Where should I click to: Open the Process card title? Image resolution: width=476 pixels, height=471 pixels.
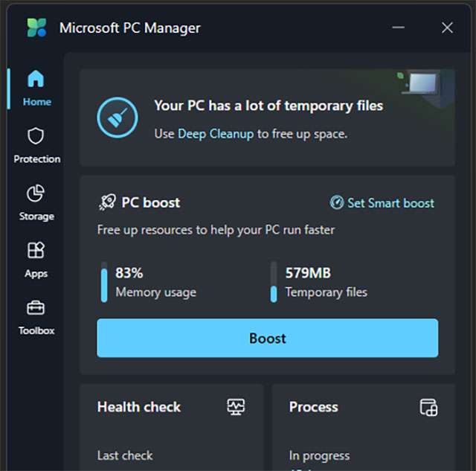point(314,407)
